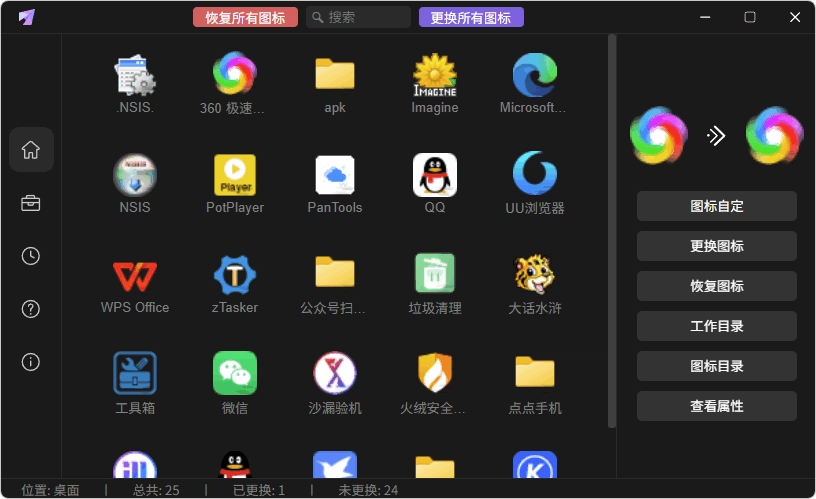
Task: Select the 360 极速 browser icon
Action: [235, 73]
